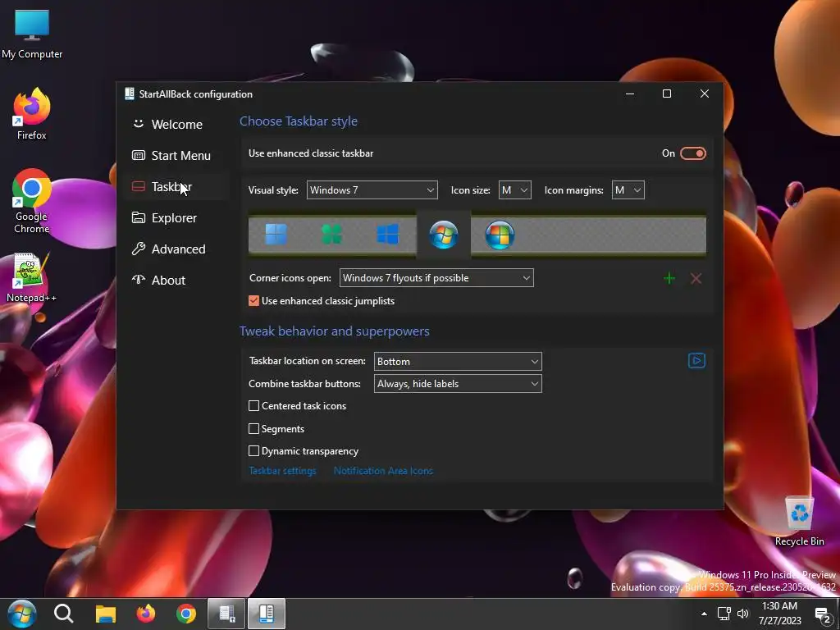Open Advanced settings section
This screenshot has width=840, height=630.
(x=177, y=249)
